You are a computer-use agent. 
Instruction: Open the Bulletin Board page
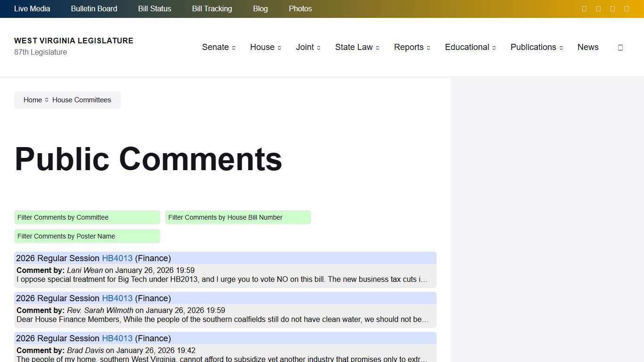(94, 8)
